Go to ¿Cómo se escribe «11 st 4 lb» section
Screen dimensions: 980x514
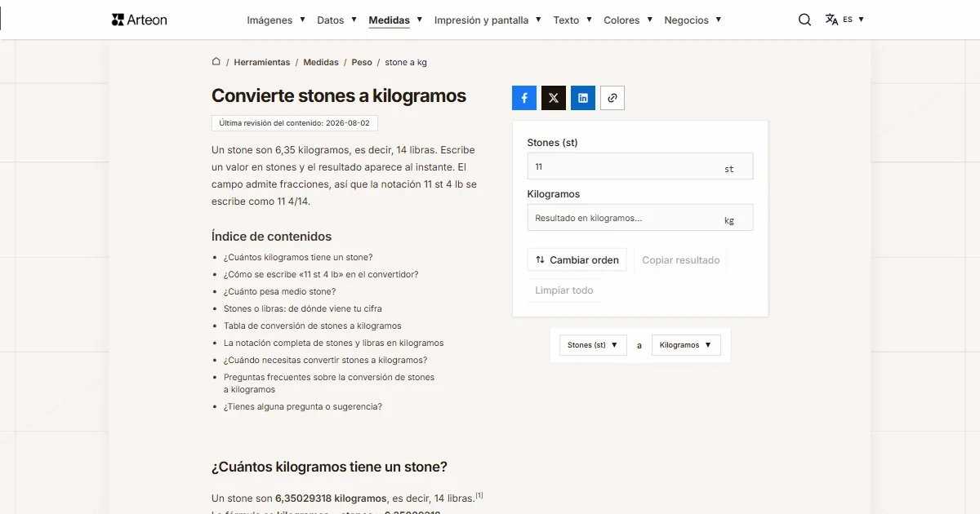coord(321,274)
